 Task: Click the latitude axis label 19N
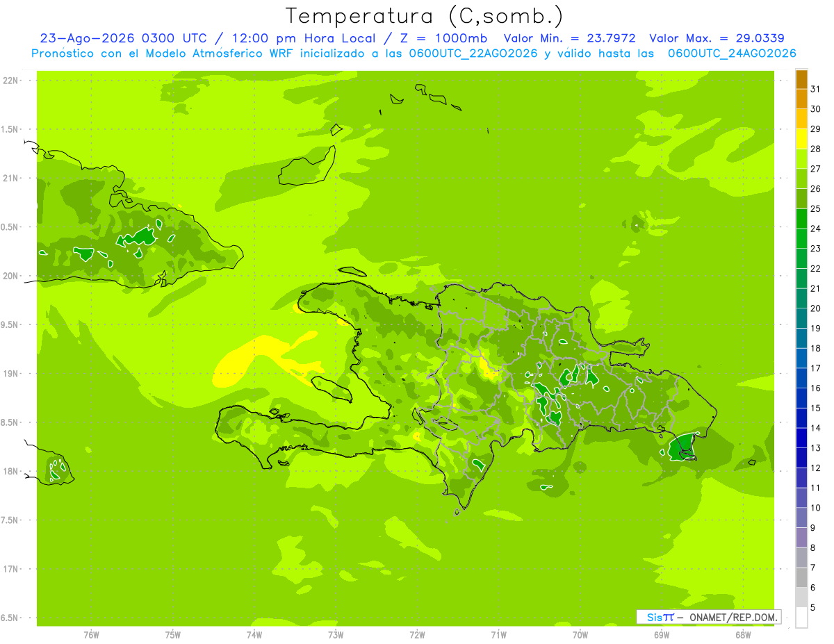point(12,373)
